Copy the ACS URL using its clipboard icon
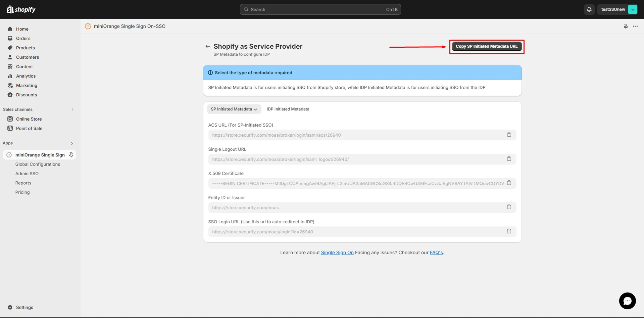This screenshot has width=644, height=318. (509, 134)
